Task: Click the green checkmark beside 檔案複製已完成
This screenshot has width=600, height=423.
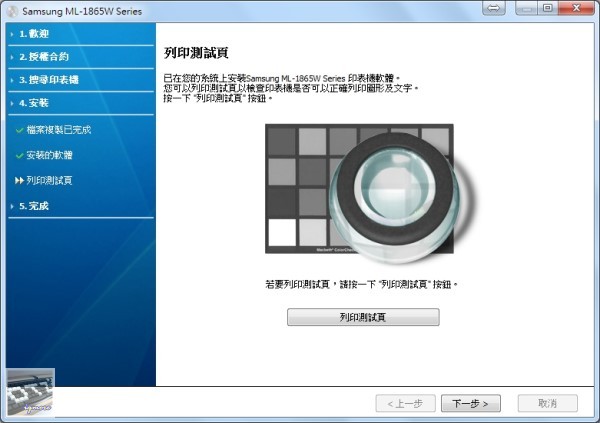Action: click(x=20, y=130)
